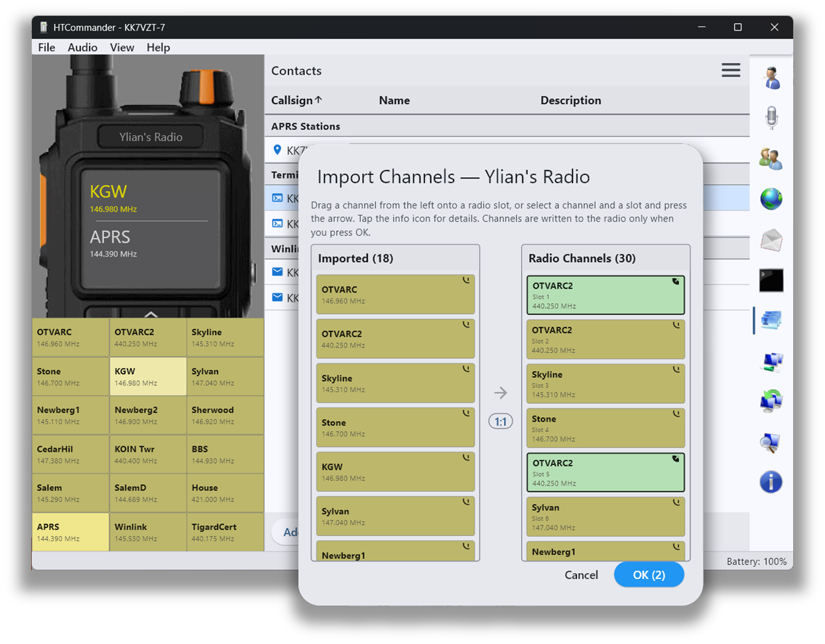Open the microphone voice tab icon
The image size is (825, 644).
pyautogui.click(x=771, y=118)
